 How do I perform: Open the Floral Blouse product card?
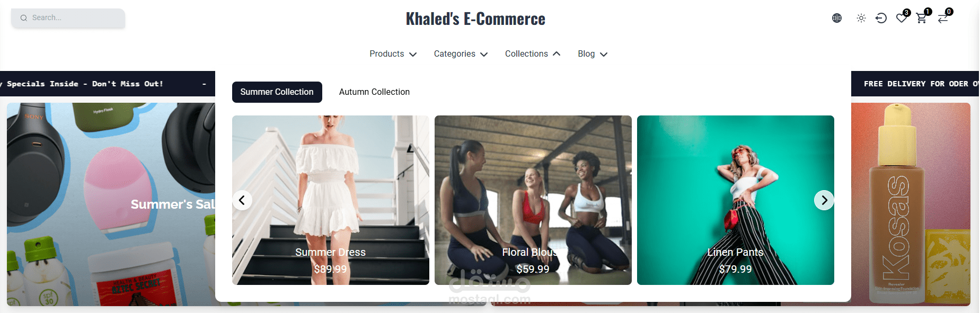[x=533, y=200]
